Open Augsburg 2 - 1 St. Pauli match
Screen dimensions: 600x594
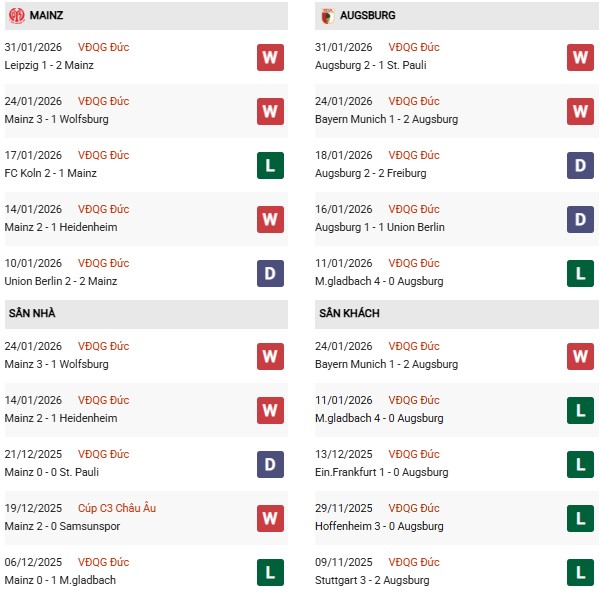click(373, 65)
